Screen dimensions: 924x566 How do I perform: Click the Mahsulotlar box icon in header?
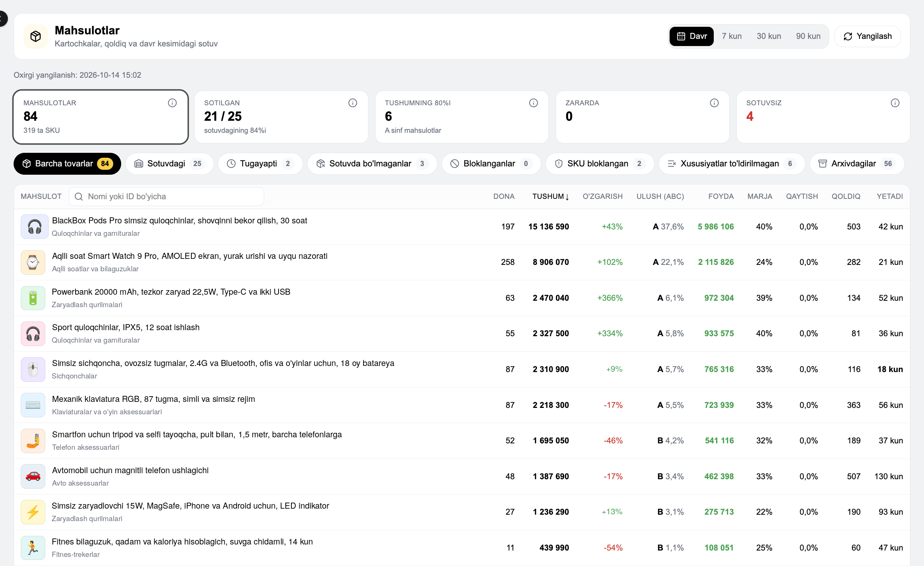click(36, 36)
